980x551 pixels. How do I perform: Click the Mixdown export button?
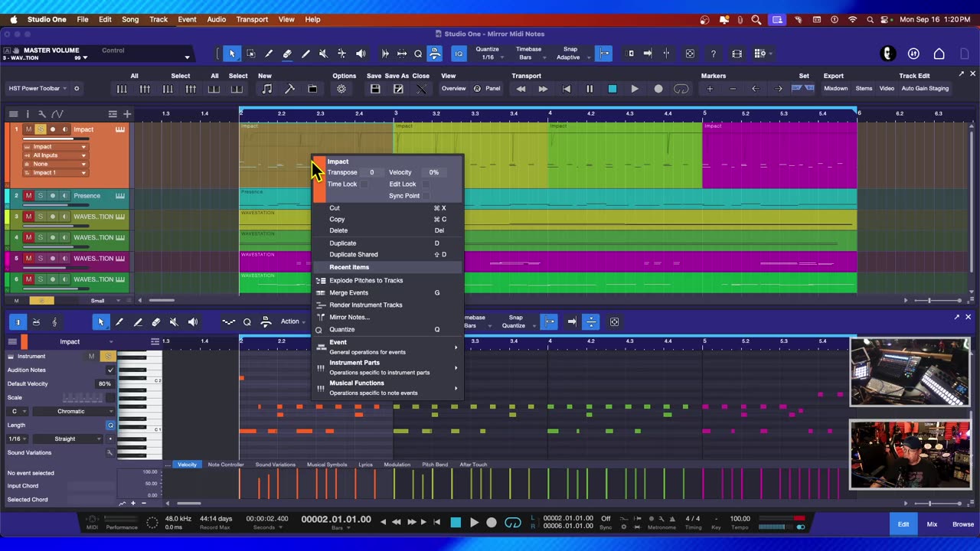835,89
